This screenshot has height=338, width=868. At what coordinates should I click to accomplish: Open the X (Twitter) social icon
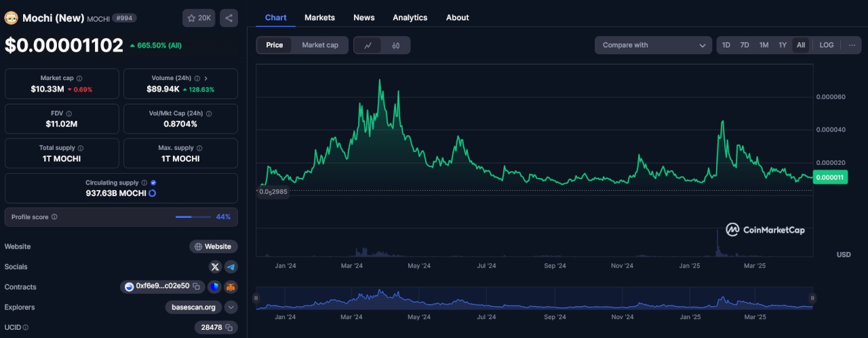click(x=215, y=267)
